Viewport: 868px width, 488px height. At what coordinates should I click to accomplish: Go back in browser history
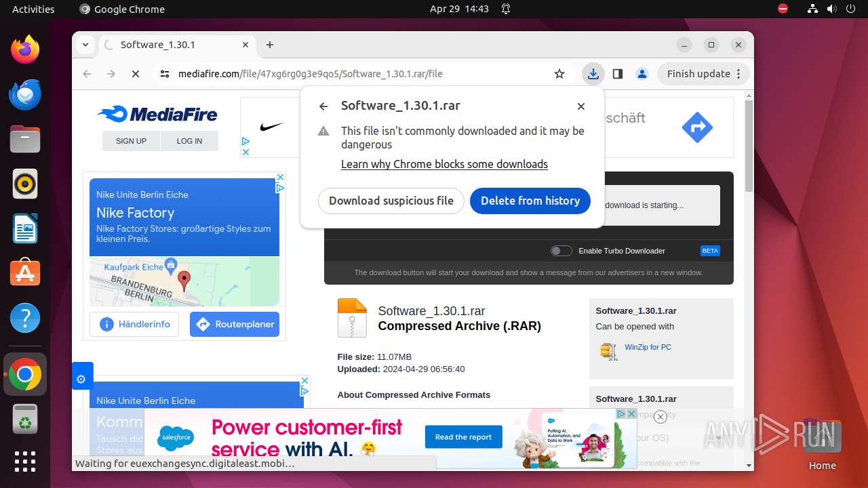click(x=87, y=74)
